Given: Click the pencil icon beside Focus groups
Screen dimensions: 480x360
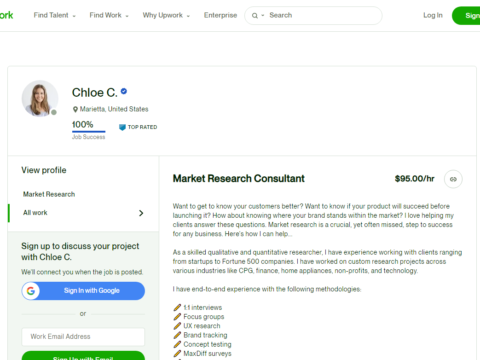Looking at the screenshot, I should [177, 317].
